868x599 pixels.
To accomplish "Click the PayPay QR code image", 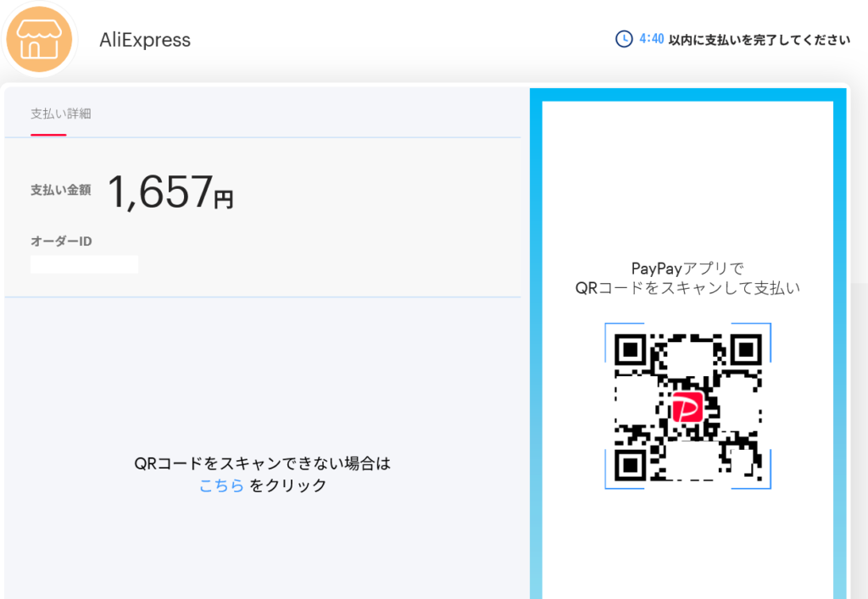I will (x=687, y=406).
